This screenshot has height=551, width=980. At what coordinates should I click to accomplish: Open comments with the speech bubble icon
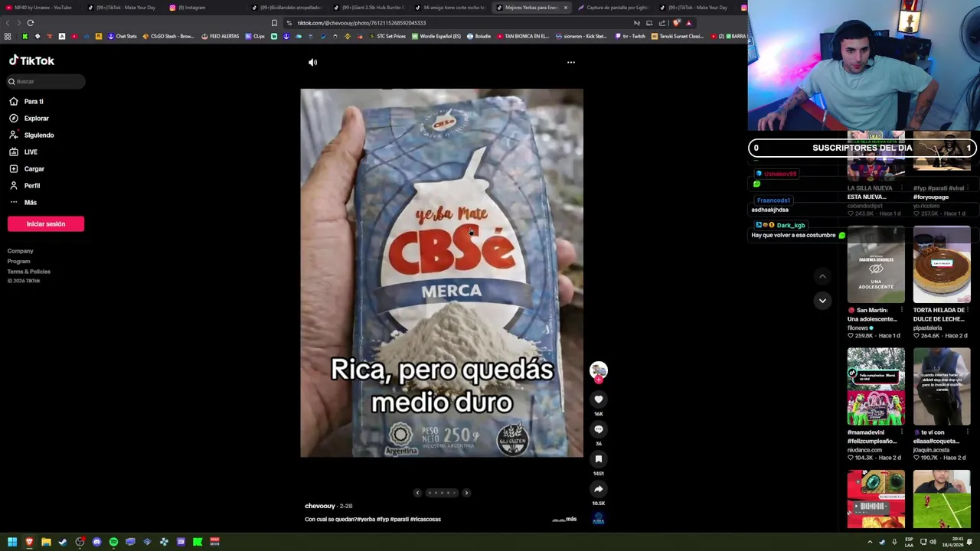coord(598,429)
